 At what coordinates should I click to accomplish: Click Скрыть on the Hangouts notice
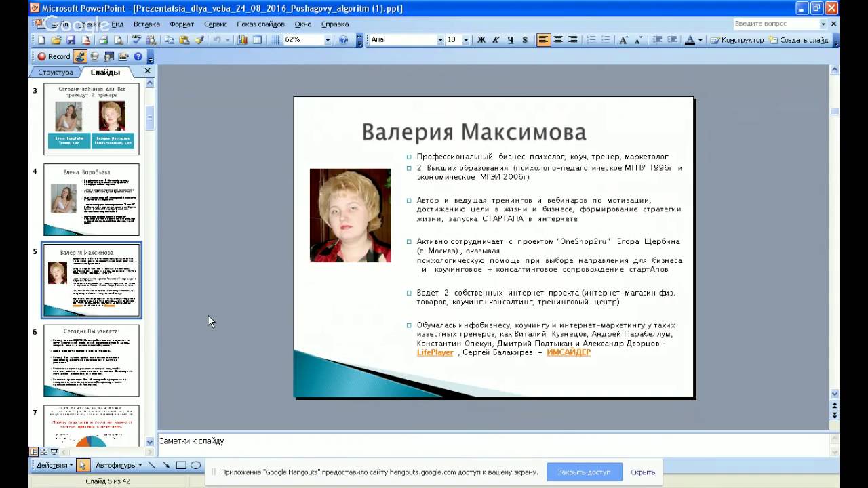(x=643, y=472)
